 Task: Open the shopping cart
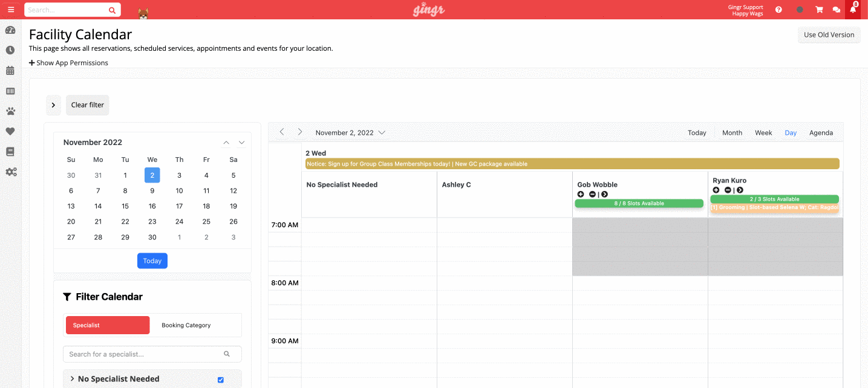coord(819,10)
